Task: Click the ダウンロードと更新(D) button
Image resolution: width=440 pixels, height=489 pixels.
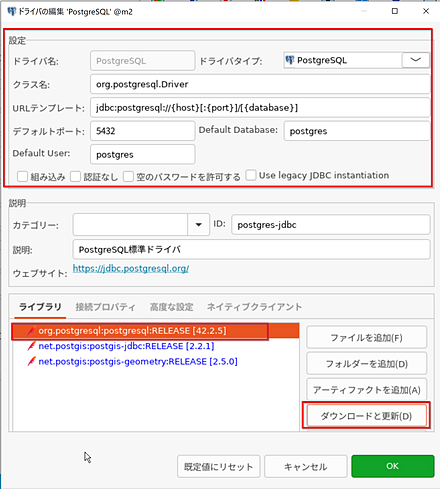Action: tap(366, 416)
